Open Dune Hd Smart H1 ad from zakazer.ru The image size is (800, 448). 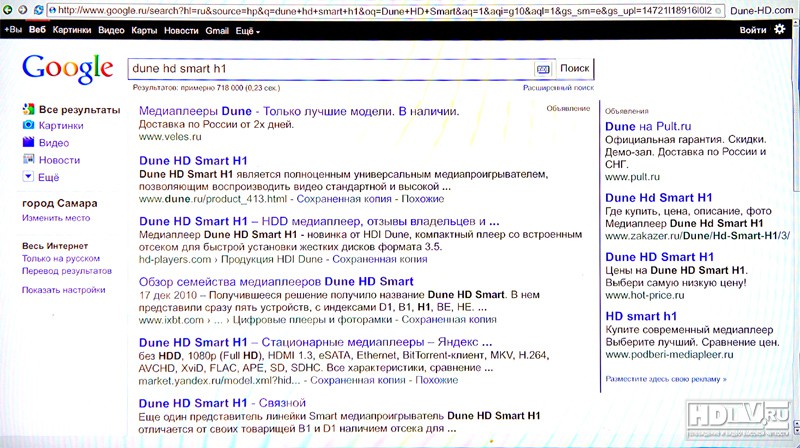pyautogui.click(x=659, y=198)
